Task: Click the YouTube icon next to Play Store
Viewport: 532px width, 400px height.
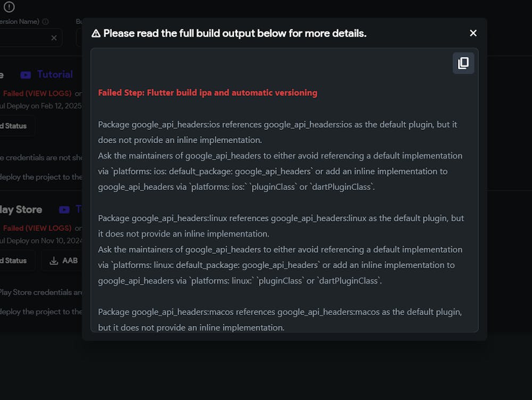Action: click(x=64, y=210)
